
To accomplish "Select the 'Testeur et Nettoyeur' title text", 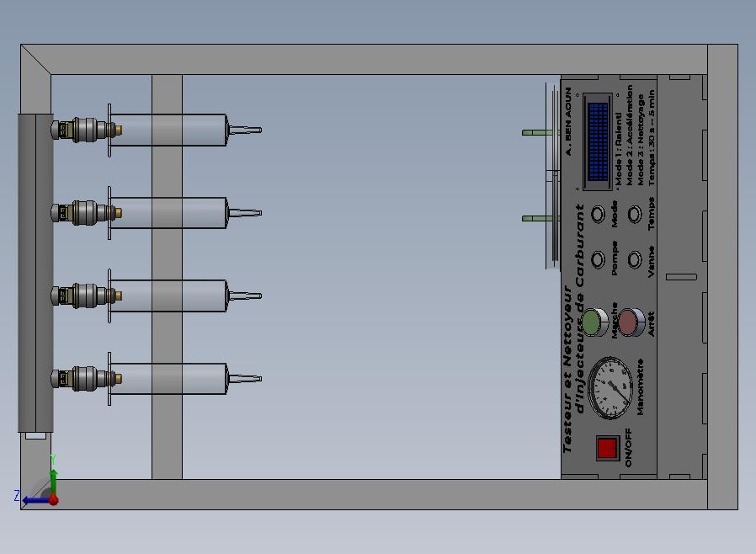I will point(568,369).
